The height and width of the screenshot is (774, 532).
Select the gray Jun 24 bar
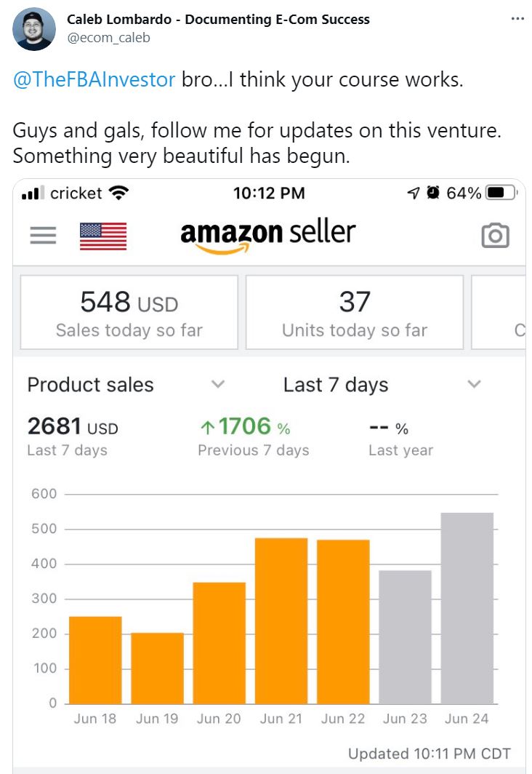(467, 608)
